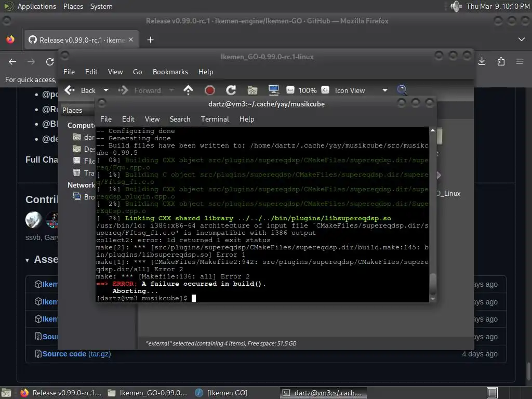Click Firefox back navigation arrow
The image size is (532, 399).
[x=12, y=62]
